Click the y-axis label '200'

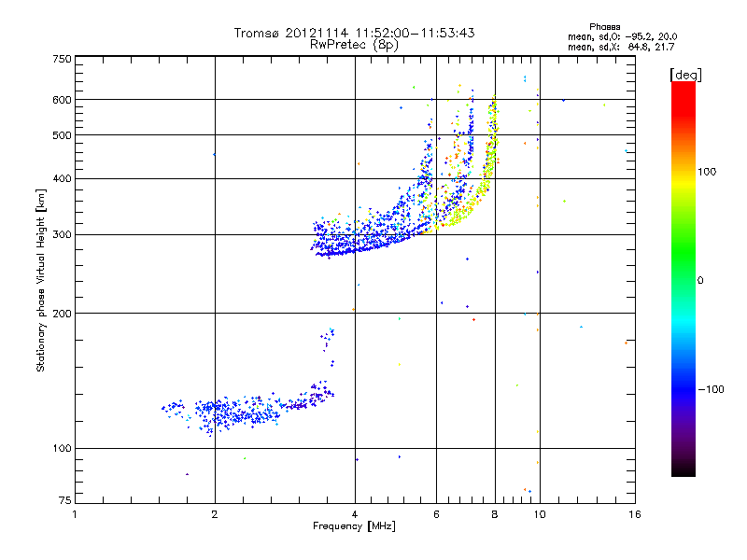(62, 314)
